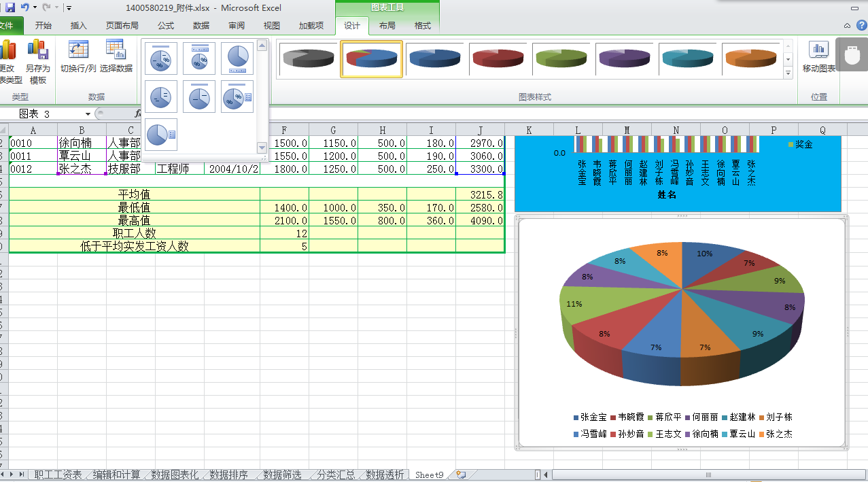Switch to the 插入 (Insert) ribbon tab
The image size is (868, 482).
point(79,26)
